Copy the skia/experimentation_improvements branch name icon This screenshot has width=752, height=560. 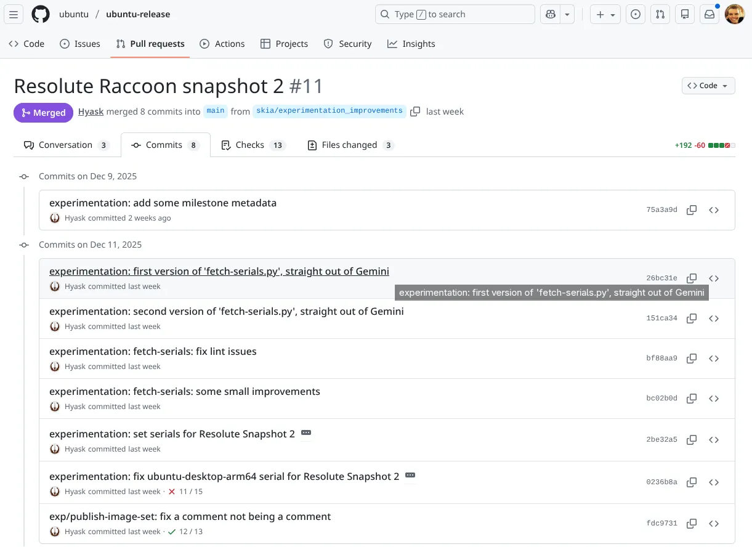[415, 112]
